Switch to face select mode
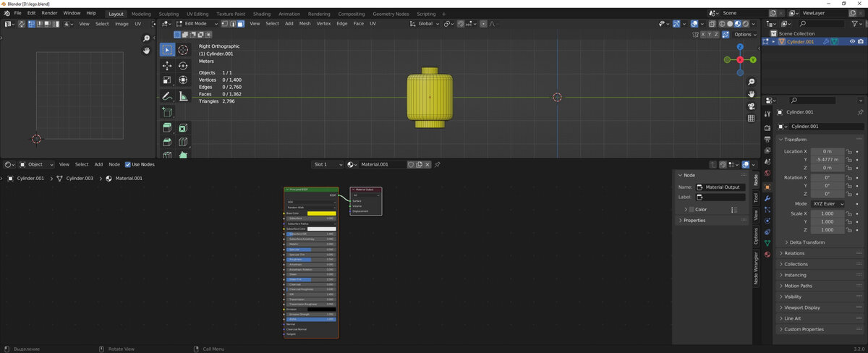The image size is (868, 353). [241, 24]
